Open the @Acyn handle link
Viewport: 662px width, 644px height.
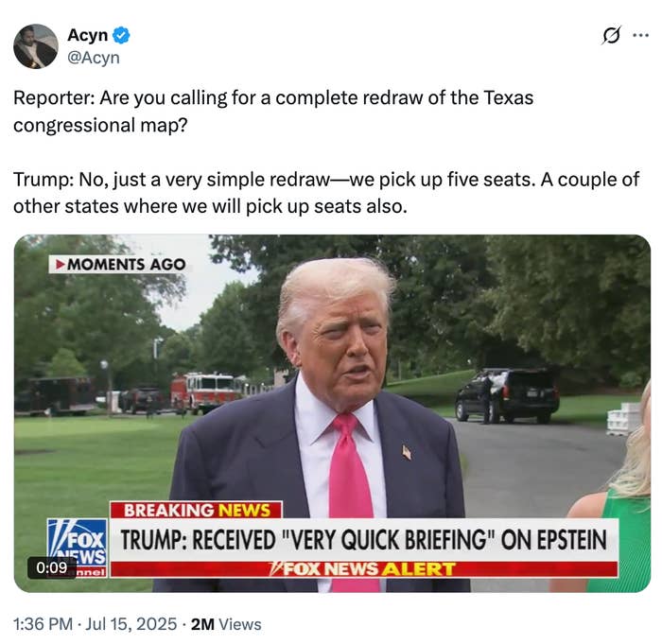click(x=94, y=58)
